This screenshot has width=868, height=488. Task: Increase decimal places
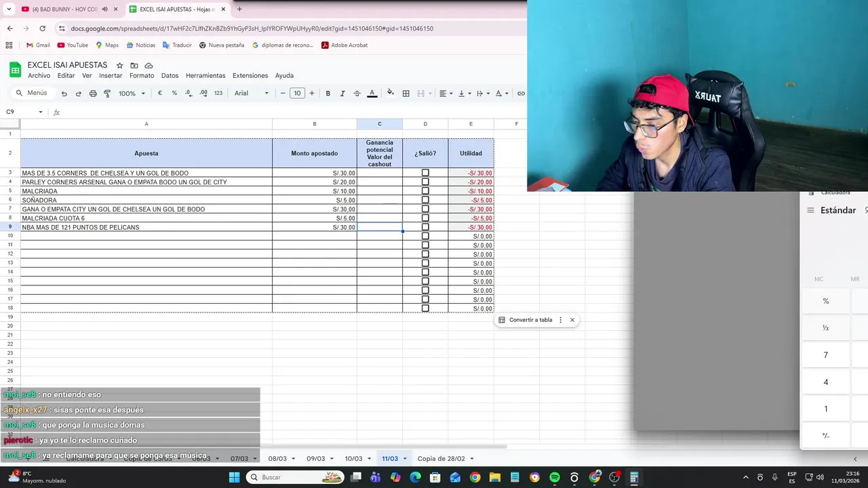pos(203,94)
